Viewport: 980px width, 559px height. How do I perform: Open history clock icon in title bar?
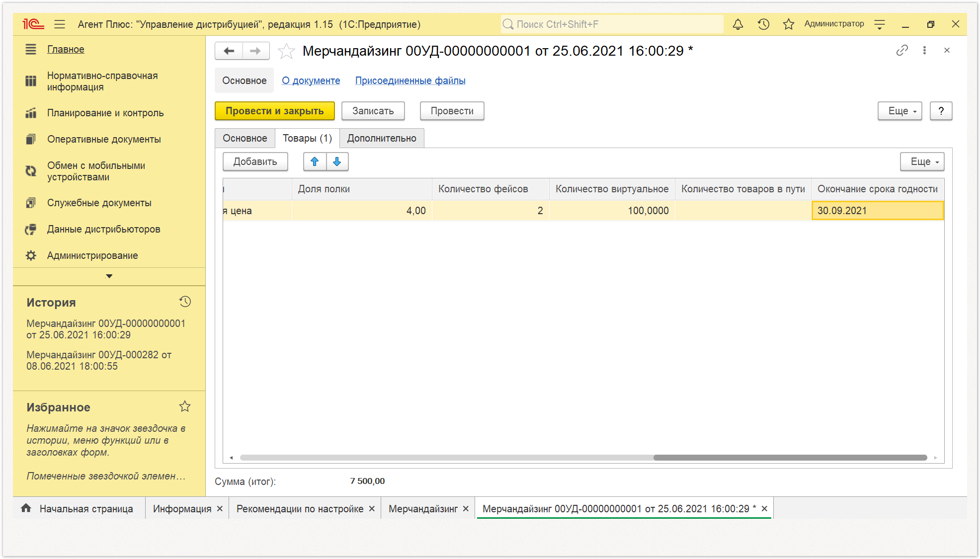point(763,24)
